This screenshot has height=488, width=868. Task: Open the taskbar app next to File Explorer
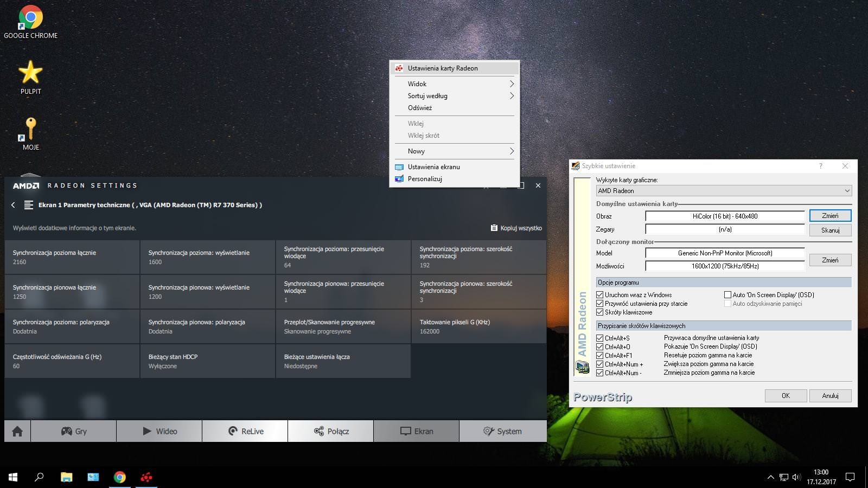[93, 477]
